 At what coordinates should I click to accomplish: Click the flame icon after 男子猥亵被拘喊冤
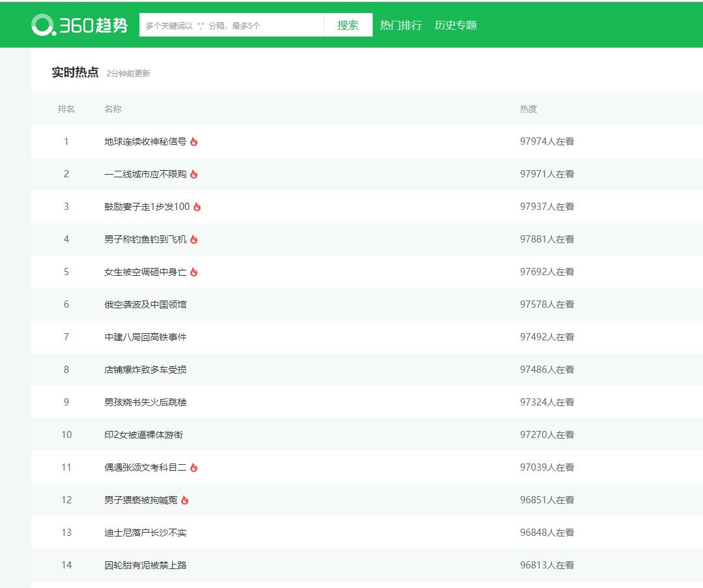(x=185, y=500)
